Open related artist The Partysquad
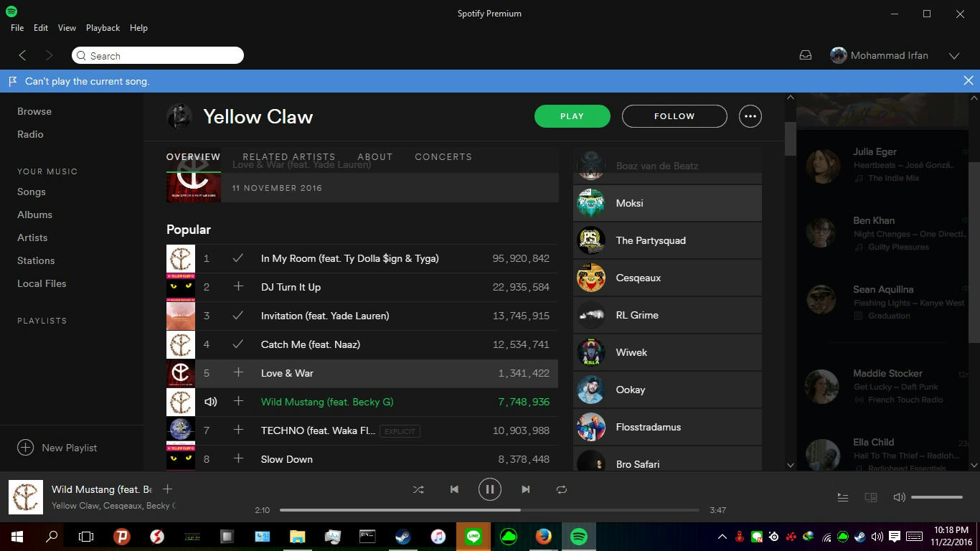Viewport: 980px width, 551px height. pos(667,240)
